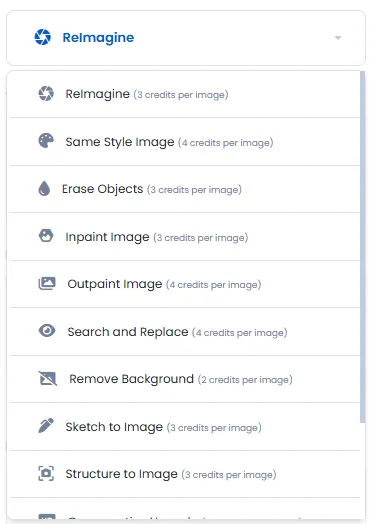This screenshot has height=524, width=371.
Task: Click the focus frame icon for Structure to Image
Action: tap(46, 473)
